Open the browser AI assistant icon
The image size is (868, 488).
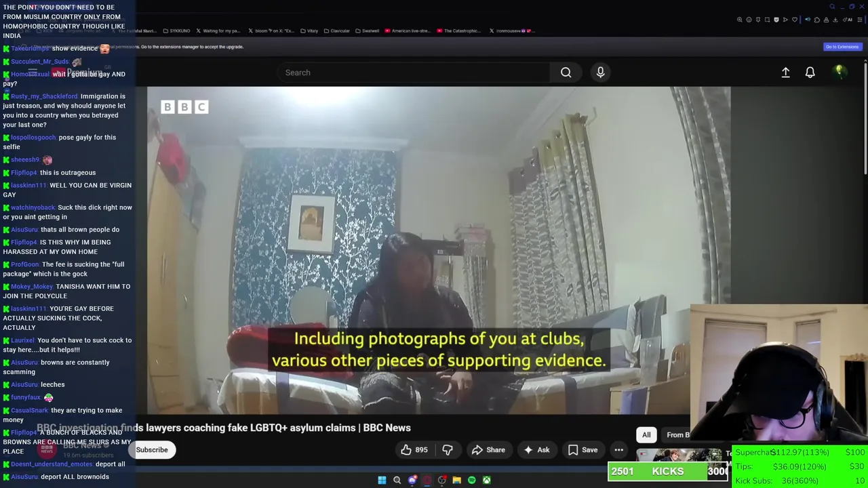[x=846, y=20]
